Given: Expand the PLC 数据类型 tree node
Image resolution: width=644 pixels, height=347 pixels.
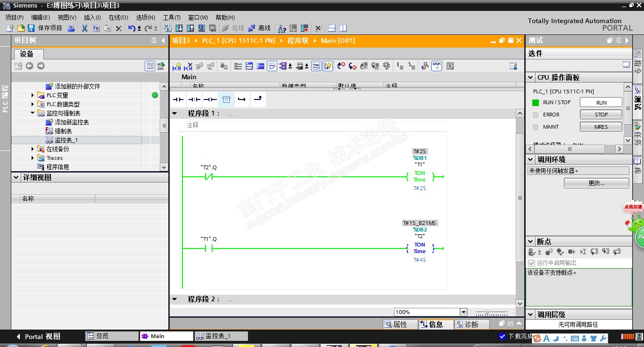Looking at the screenshot, I should 33,104.
